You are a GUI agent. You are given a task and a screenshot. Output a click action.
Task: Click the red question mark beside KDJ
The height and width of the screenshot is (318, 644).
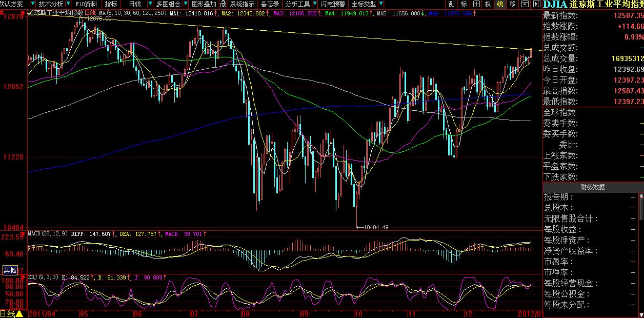point(23,277)
